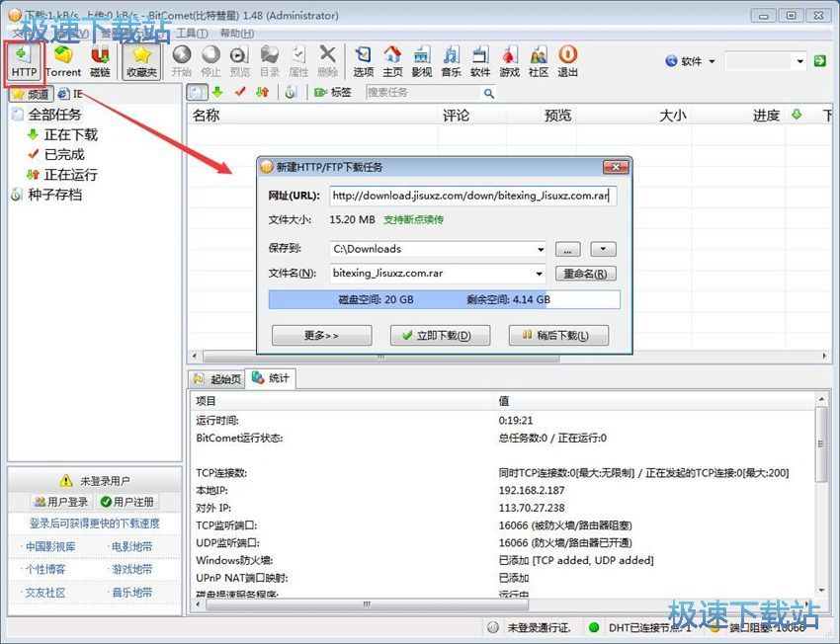This screenshot has height=644, width=840.
Task: Expand the 保存到 path dropdown
Action: [x=541, y=250]
